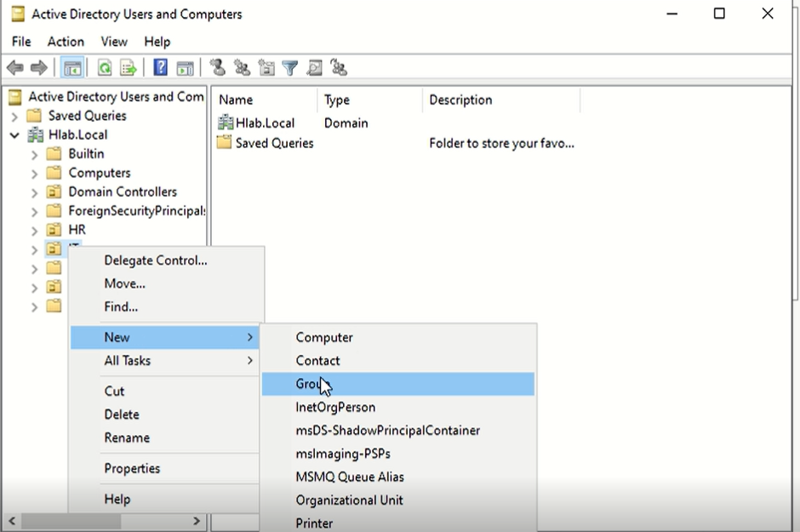The image size is (800, 532).
Task: Open the All Tasks submenu arrow
Action: point(250,361)
